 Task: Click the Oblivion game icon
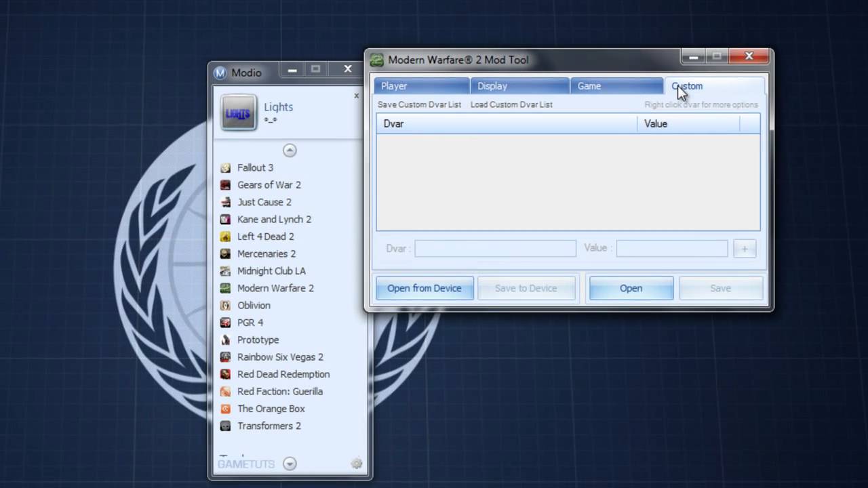[x=225, y=305]
